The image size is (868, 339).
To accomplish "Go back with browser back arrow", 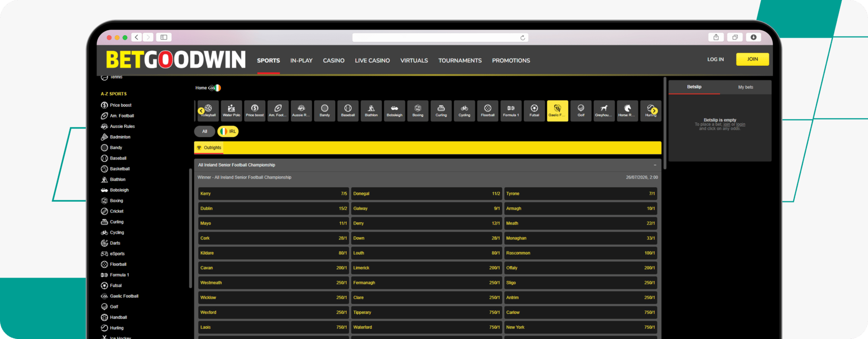I will [x=137, y=37].
